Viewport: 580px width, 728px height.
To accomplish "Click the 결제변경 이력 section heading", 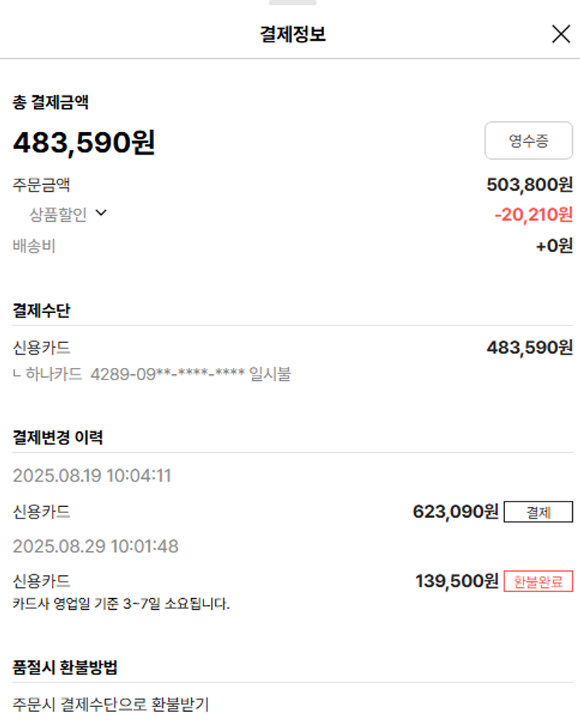I will point(58,437).
